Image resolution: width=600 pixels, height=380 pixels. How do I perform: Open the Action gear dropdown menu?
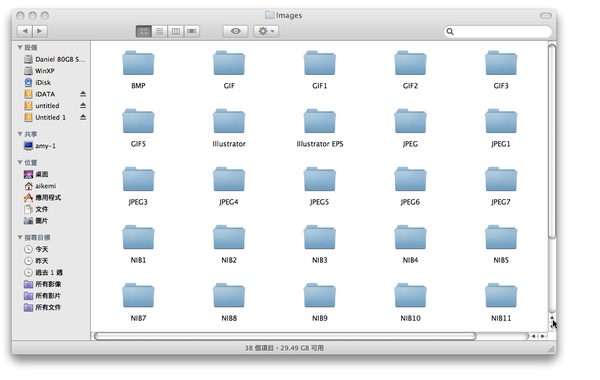point(266,31)
